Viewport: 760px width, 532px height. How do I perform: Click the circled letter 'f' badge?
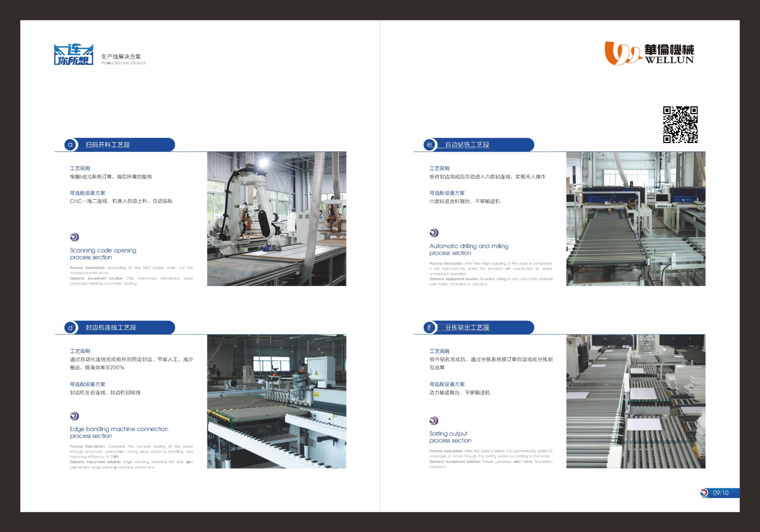point(429,328)
